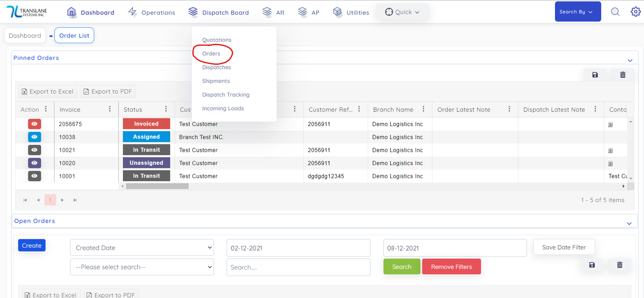Click the trash icon in Pinned Orders

click(x=622, y=75)
